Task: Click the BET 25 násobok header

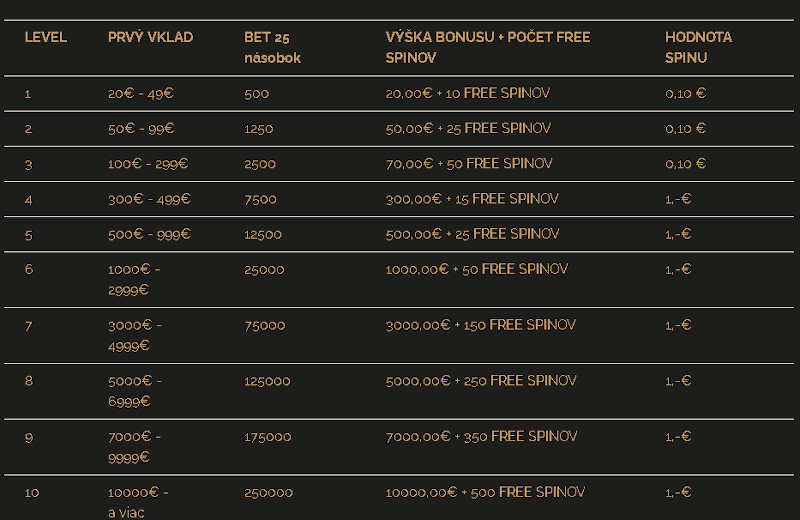Action: pos(272,47)
